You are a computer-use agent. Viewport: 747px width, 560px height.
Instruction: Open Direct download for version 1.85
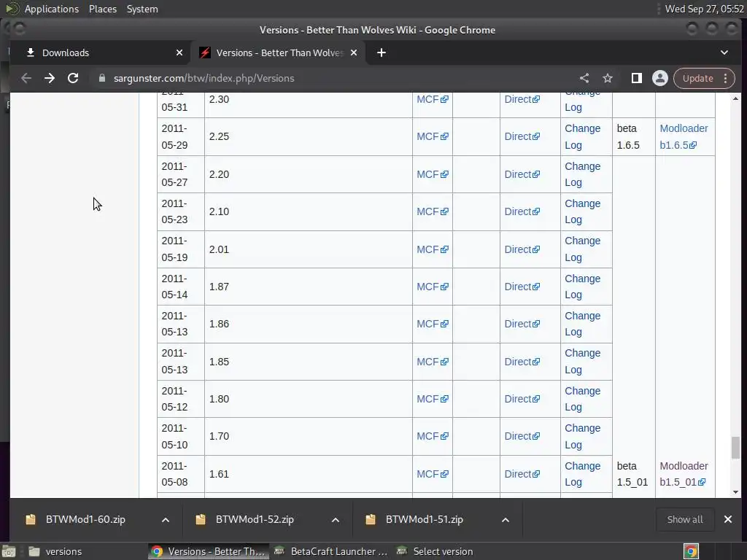point(522,362)
